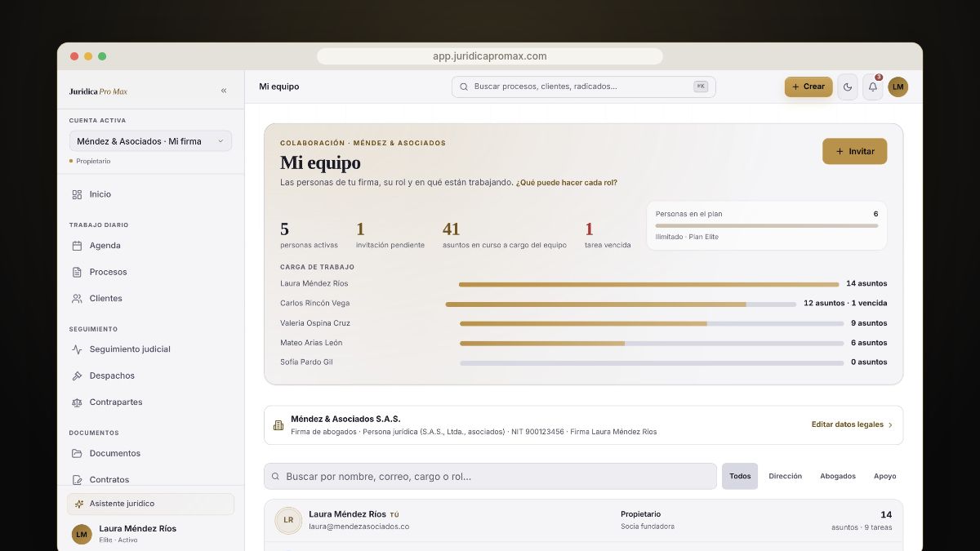Click the '12 asuntos · 1 vencida' label
The image size is (980, 551).
coord(845,303)
